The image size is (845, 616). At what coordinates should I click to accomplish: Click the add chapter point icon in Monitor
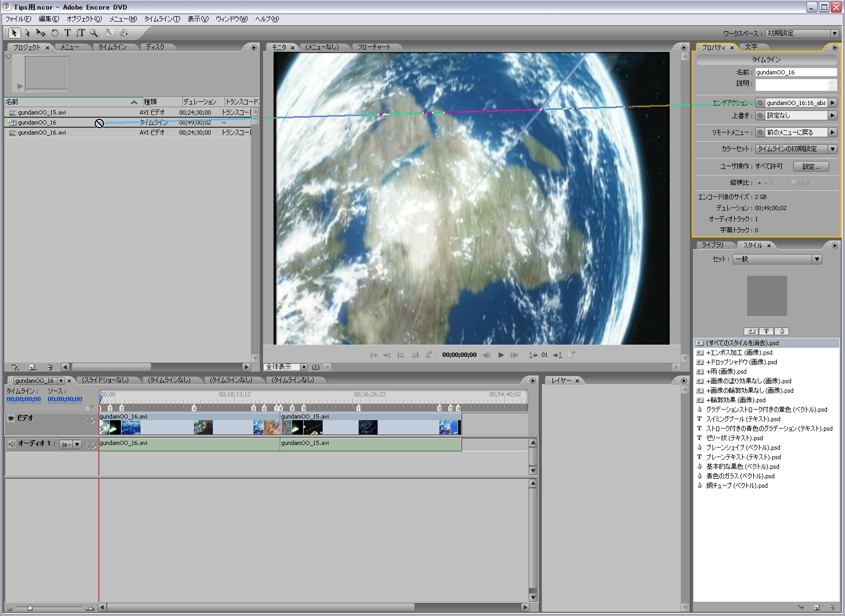click(x=571, y=355)
